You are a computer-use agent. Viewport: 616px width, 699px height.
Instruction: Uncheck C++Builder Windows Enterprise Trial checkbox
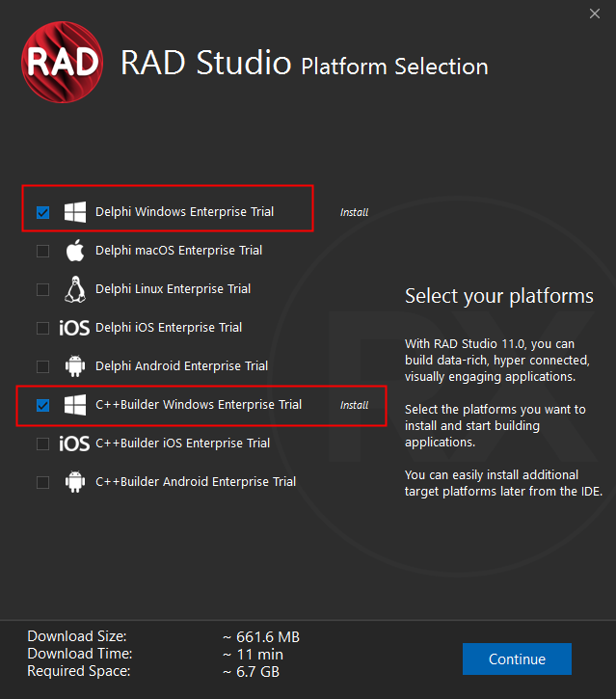click(x=42, y=405)
